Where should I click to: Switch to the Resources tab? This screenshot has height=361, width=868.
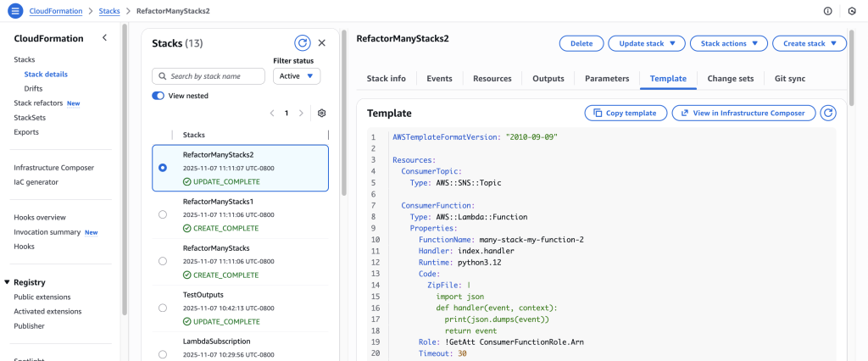[492, 79]
